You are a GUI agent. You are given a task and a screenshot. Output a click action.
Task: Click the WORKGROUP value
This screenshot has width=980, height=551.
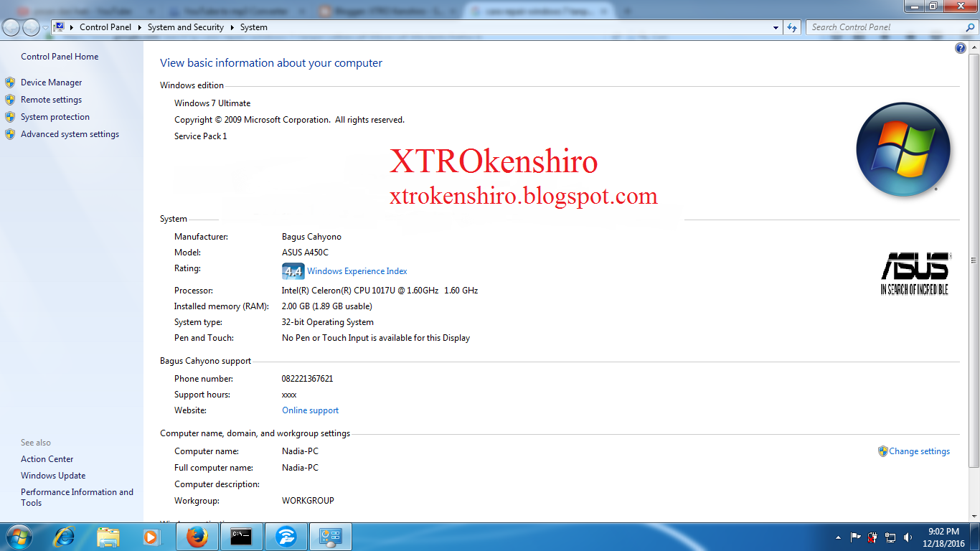(308, 501)
